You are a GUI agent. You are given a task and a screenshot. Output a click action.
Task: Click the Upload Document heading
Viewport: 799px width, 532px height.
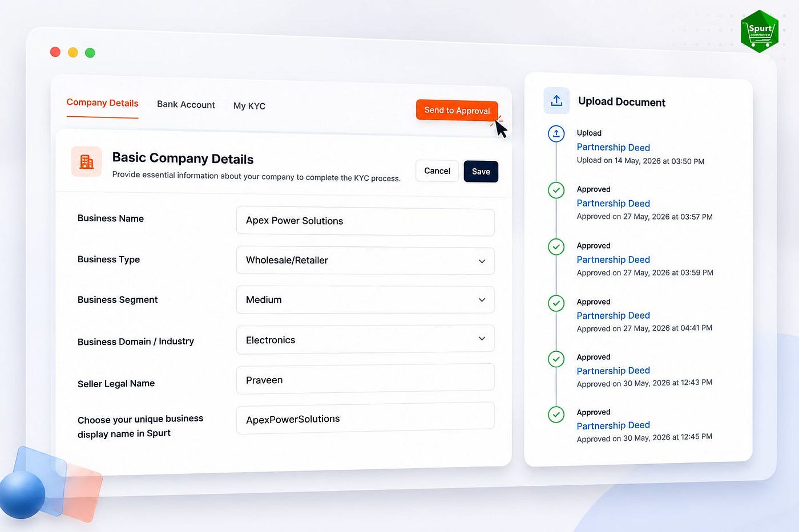tap(622, 101)
